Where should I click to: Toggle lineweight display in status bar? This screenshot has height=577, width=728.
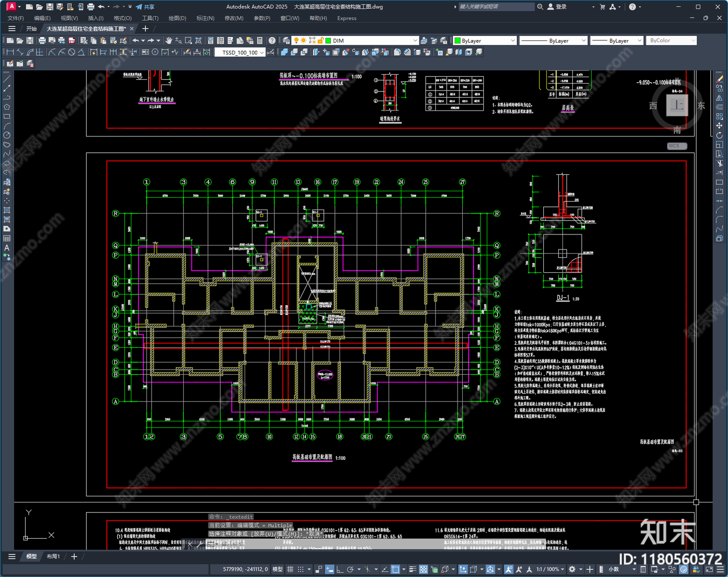(x=413, y=569)
